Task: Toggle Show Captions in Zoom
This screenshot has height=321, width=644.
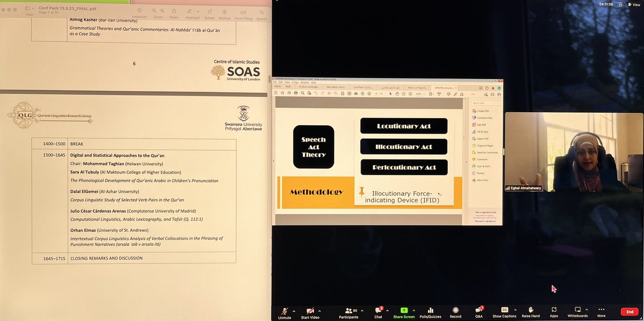Action: tap(504, 312)
